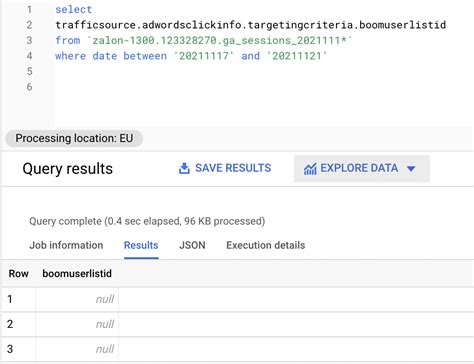Screen dimensions: 474x364
Task: Click row number 2 in results table
Action: pos(10,324)
